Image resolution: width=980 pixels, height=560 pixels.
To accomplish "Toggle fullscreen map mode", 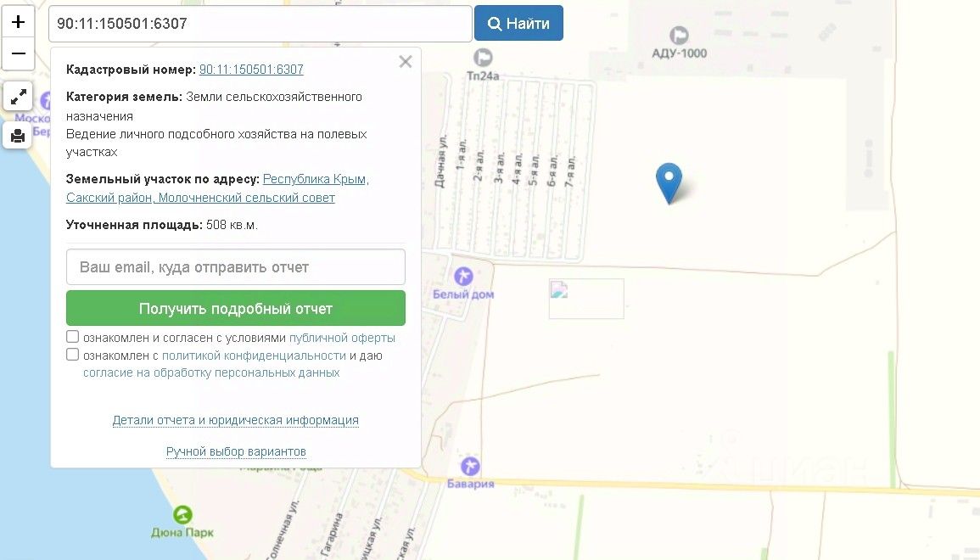I will point(18,97).
